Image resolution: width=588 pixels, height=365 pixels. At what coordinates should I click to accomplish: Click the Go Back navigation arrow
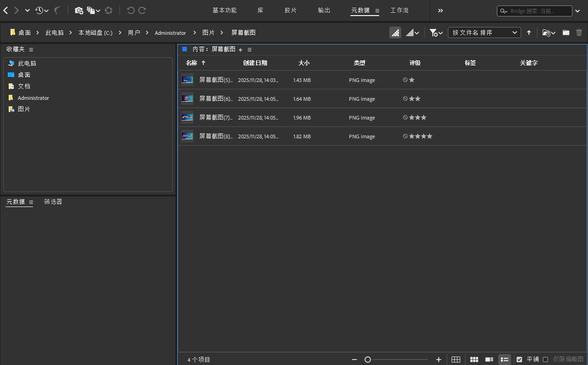point(5,10)
